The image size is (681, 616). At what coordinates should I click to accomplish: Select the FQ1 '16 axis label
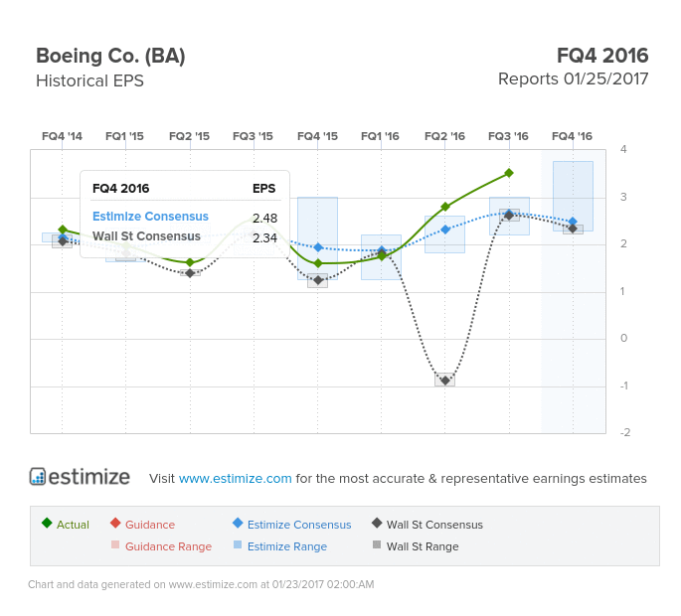point(380,136)
